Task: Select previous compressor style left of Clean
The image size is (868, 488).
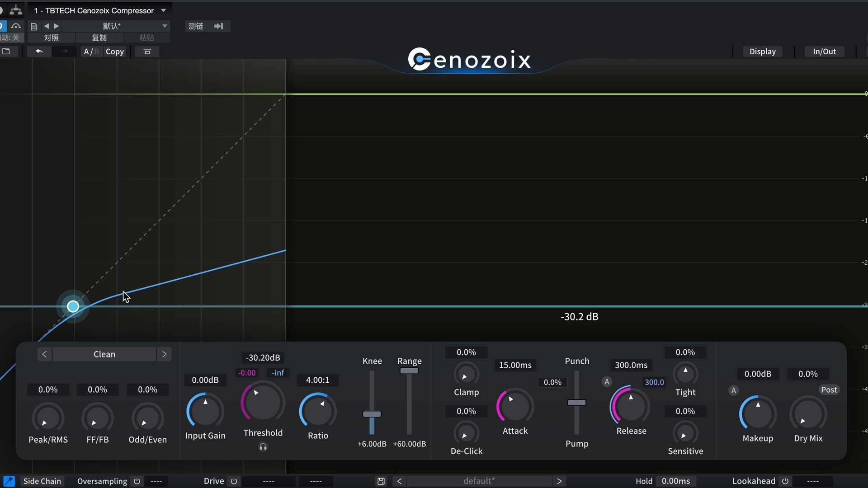Action: click(44, 354)
